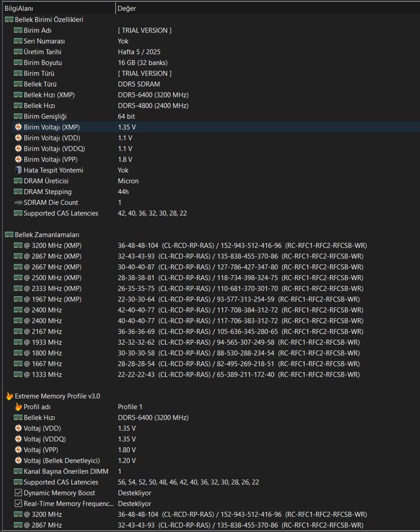Click the voltage icon beside Birim Voltajı (VDDQ)
This screenshot has width=420, height=532.
pos(18,149)
